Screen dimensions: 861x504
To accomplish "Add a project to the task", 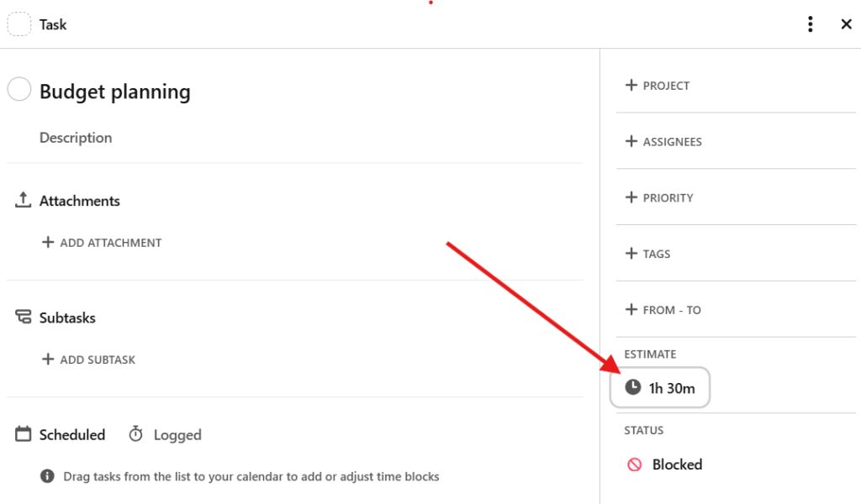I will [x=658, y=86].
